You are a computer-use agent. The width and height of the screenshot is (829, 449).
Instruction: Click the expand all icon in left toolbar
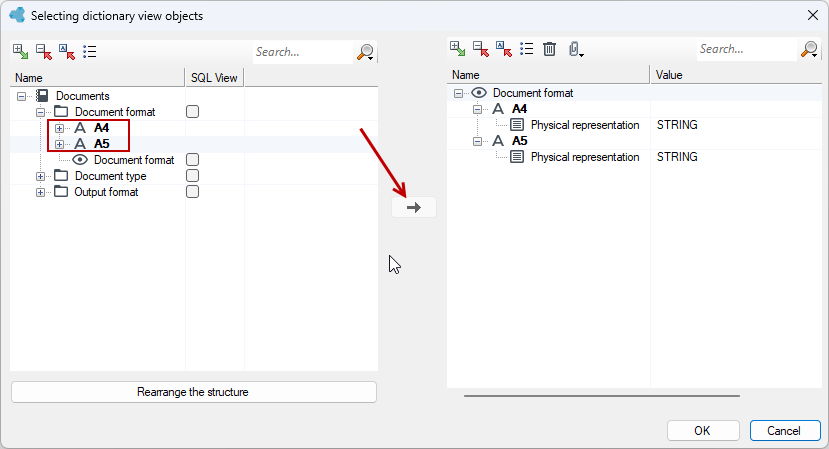[21, 52]
